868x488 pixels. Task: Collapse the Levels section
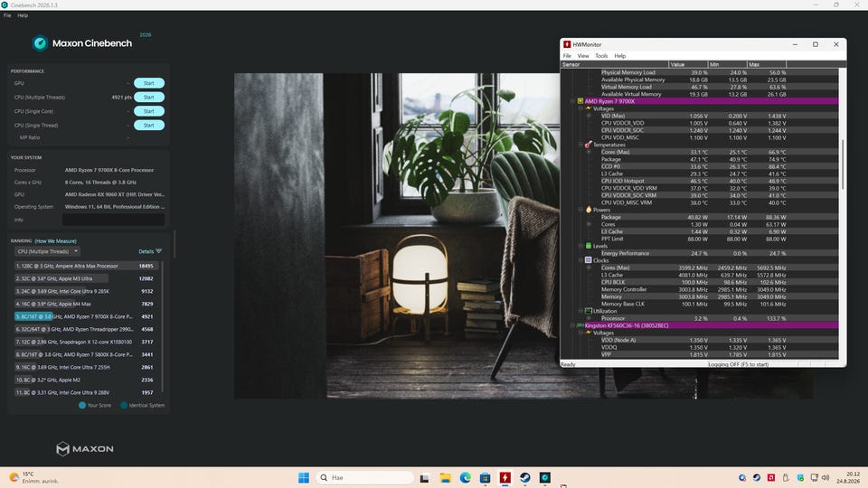[x=581, y=246]
